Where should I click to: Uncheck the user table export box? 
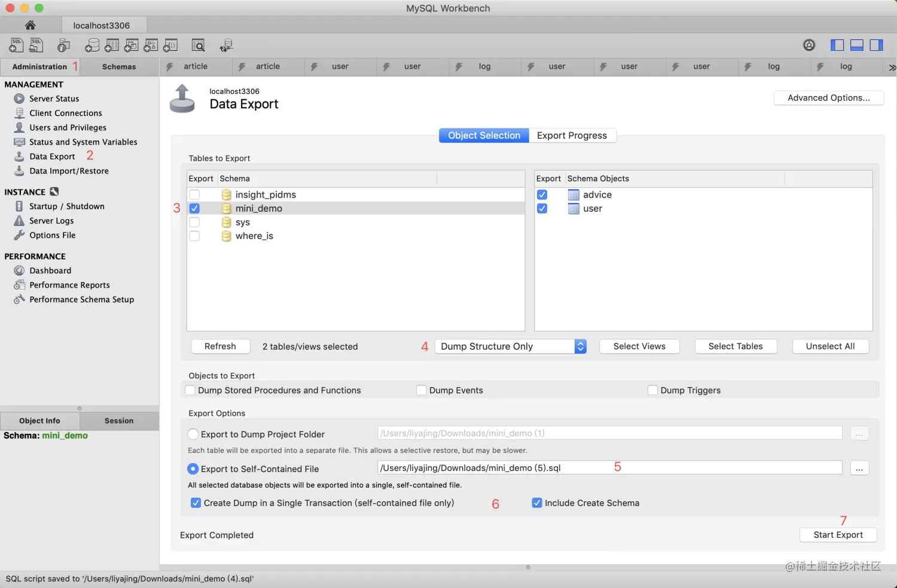pos(542,209)
